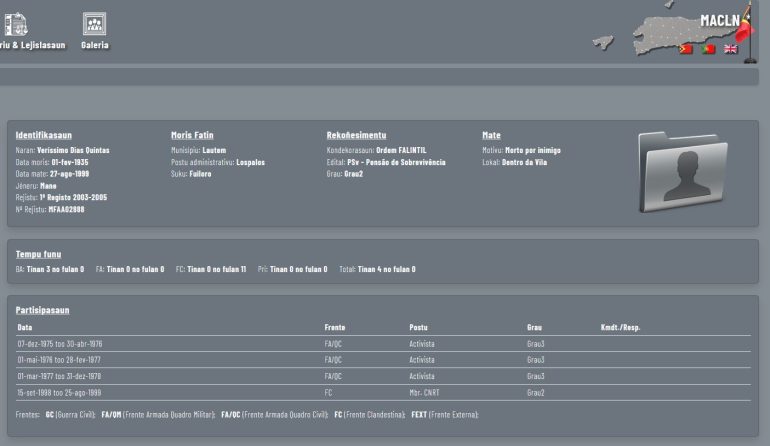Switch language with Portuguese flag
The width and height of the screenshot is (770, 446).
coord(708,48)
